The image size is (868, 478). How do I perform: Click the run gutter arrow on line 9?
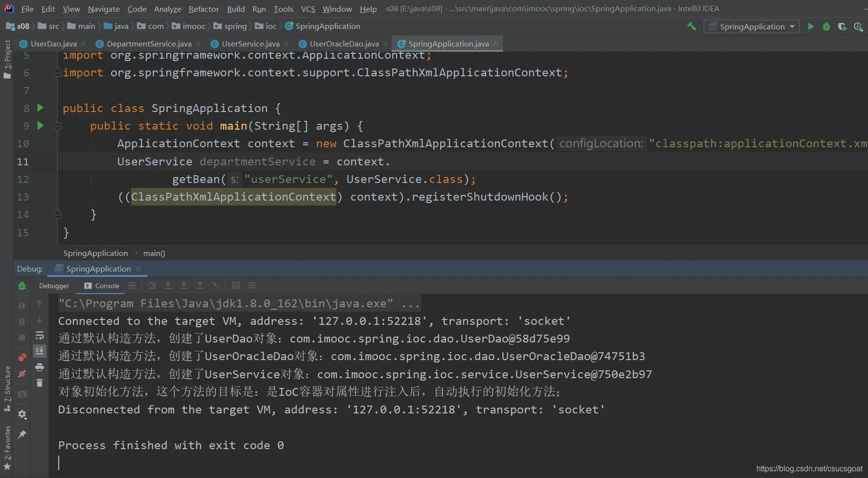pyautogui.click(x=41, y=126)
